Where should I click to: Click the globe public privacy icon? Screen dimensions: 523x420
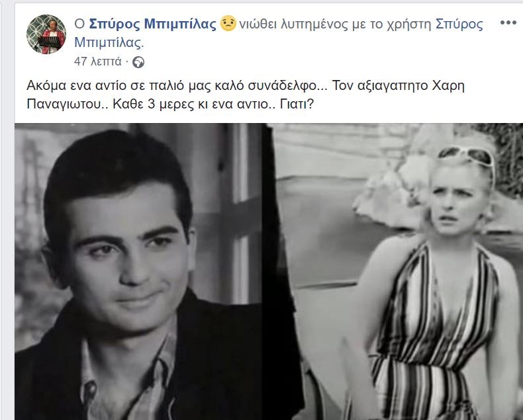click(138, 62)
